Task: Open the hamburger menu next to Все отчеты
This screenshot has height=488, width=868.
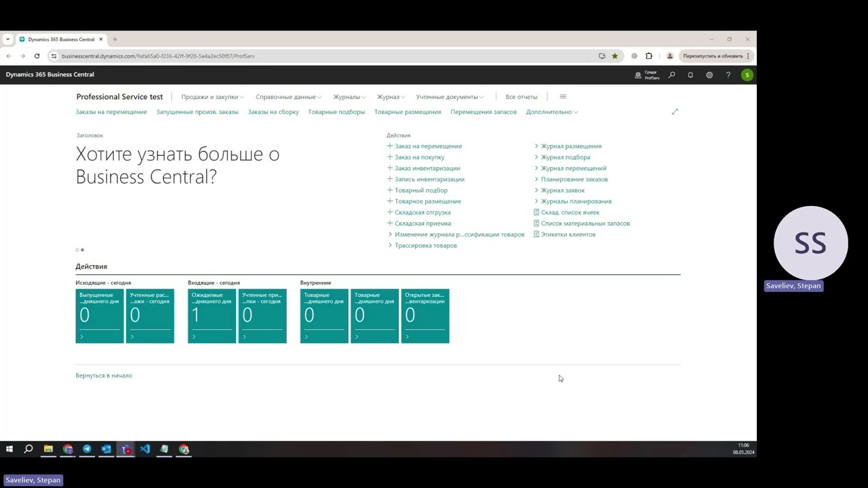Action: [563, 97]
